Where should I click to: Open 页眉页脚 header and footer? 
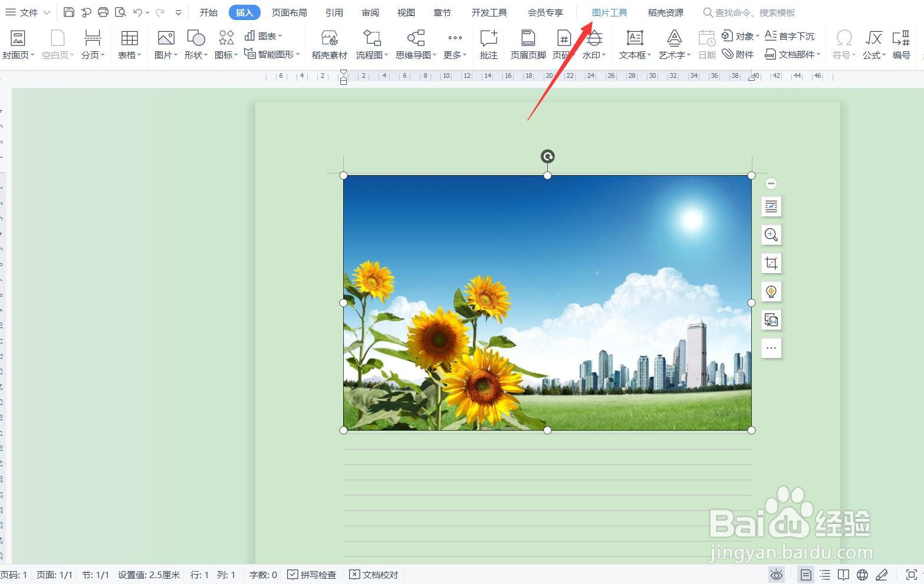528,45
